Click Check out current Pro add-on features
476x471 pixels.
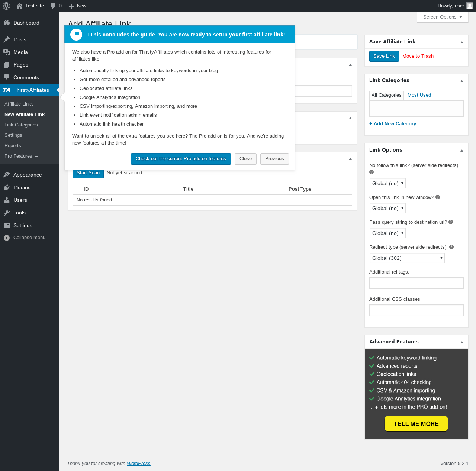(181, 159)
